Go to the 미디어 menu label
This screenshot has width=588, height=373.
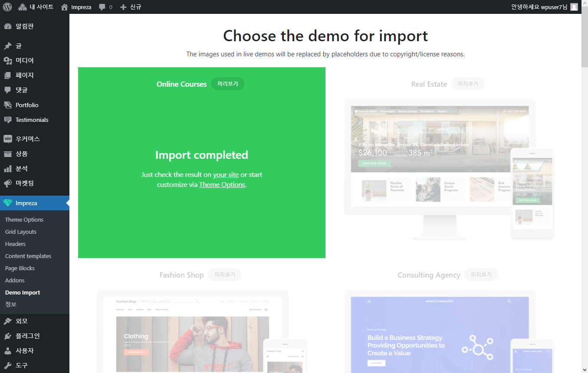tap(25, 61)
